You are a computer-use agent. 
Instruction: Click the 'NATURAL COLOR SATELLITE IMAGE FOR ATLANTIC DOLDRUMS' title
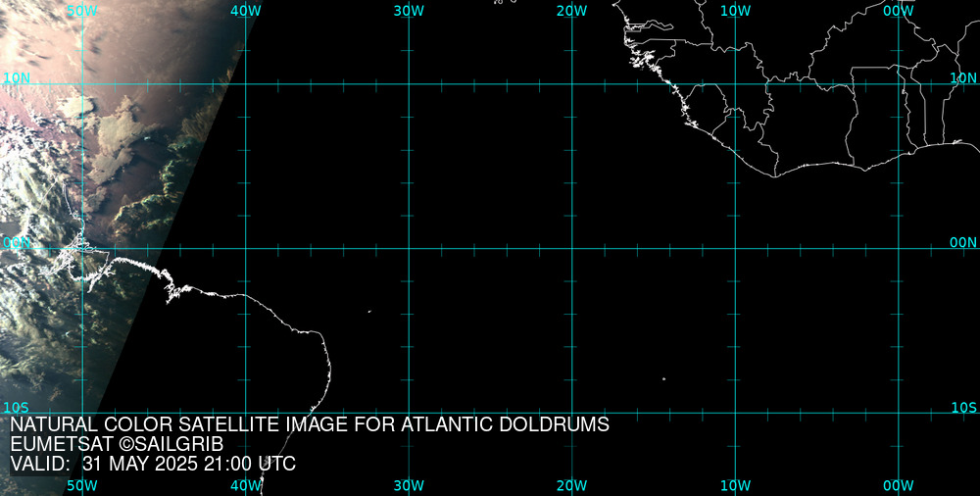click(310, 424)
